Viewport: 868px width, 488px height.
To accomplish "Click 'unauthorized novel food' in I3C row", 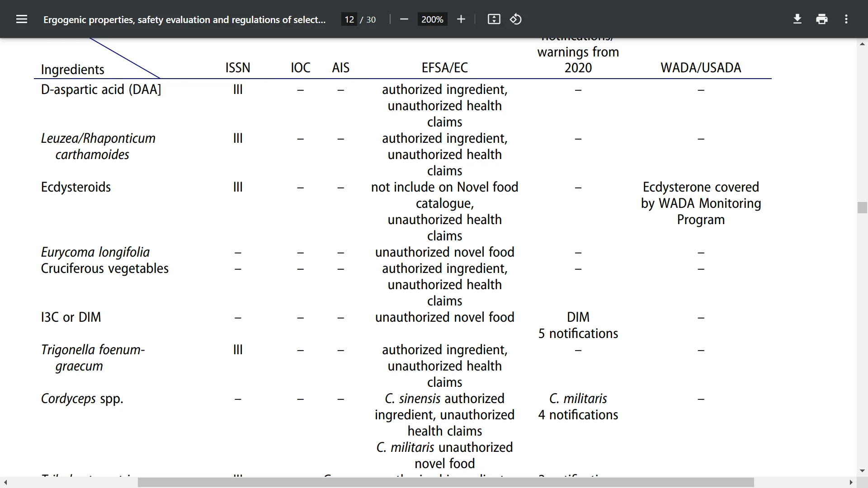I will (444, 317).
